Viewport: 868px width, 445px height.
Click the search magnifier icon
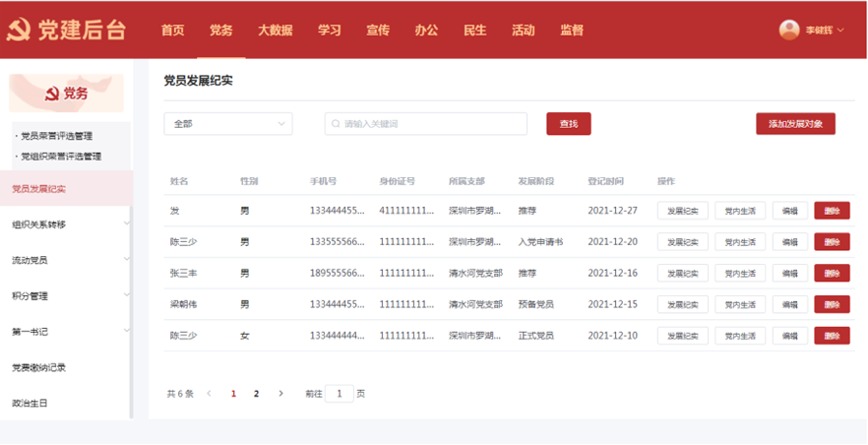click(x=336, y=124)
